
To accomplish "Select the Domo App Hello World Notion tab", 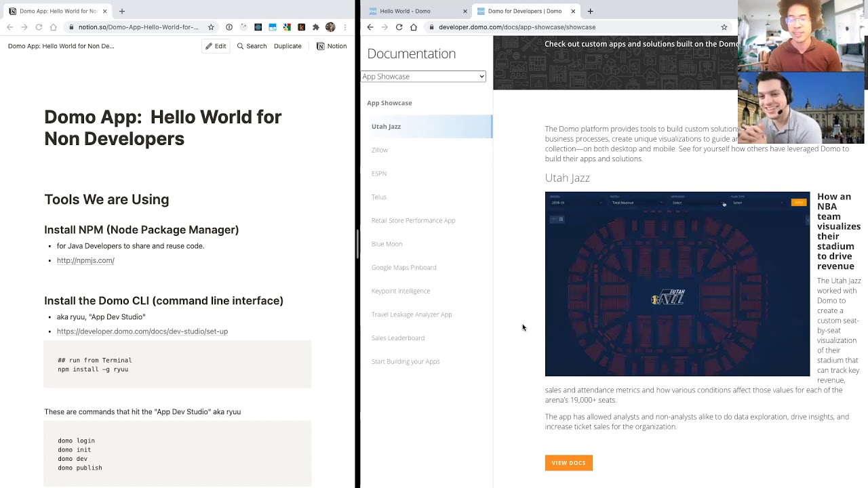I will point(58,11).
